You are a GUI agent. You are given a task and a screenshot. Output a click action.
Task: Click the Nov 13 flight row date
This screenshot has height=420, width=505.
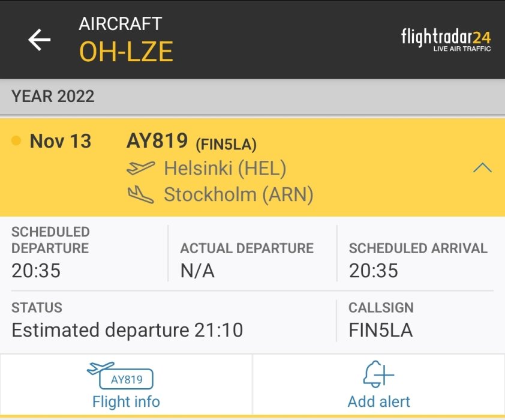(x=61, y=142)
